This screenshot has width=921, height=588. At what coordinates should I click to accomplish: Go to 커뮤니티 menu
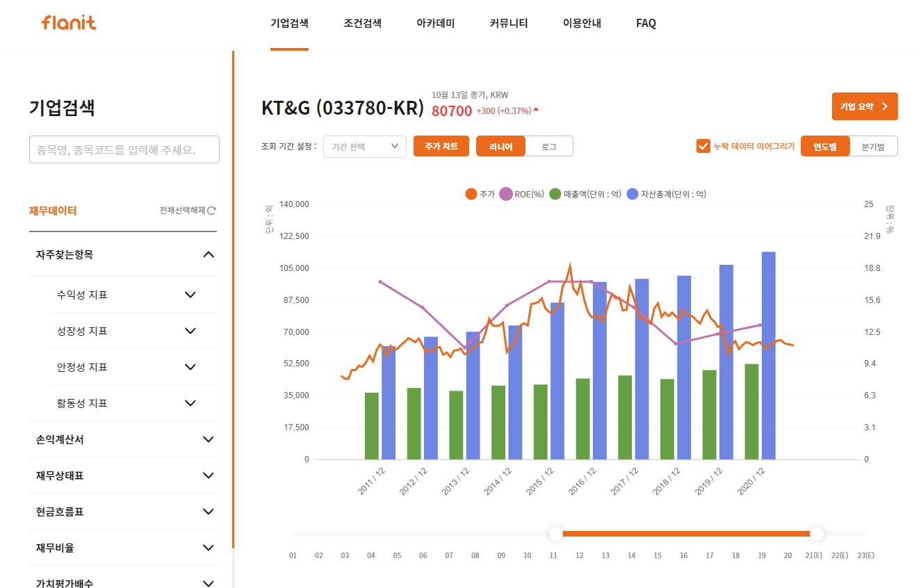tap(509, 23)
